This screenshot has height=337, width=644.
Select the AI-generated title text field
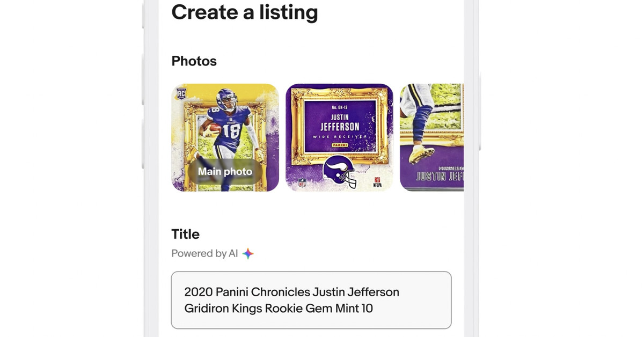click(311, 301)
